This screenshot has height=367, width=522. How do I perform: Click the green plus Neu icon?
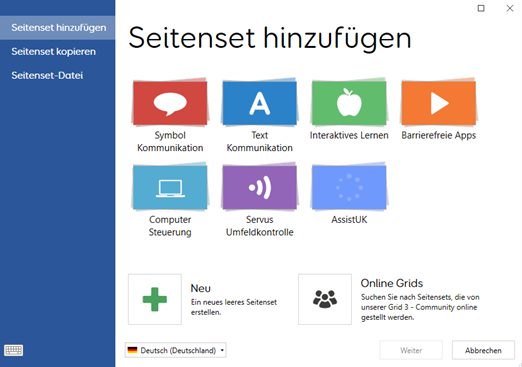click(155, 299)
